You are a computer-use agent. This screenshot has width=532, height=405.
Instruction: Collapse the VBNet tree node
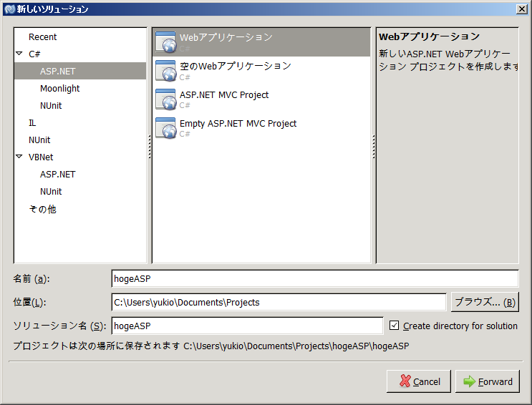click(19, 157)
